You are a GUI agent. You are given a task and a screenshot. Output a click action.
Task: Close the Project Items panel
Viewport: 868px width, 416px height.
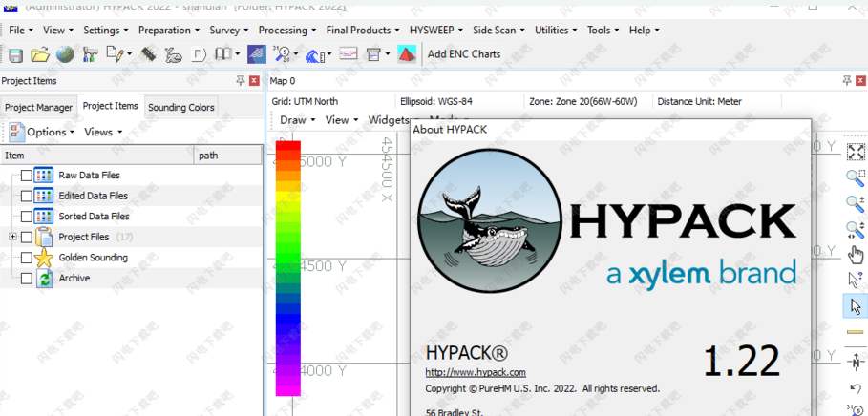[x=254, y=81]
